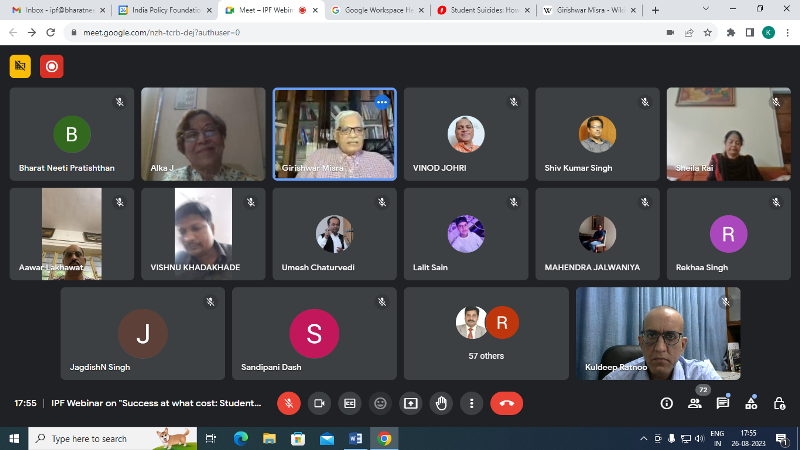800x450 pixels.
Task: Click the Present now screen-share icon
Action: (x=410, y=403)
